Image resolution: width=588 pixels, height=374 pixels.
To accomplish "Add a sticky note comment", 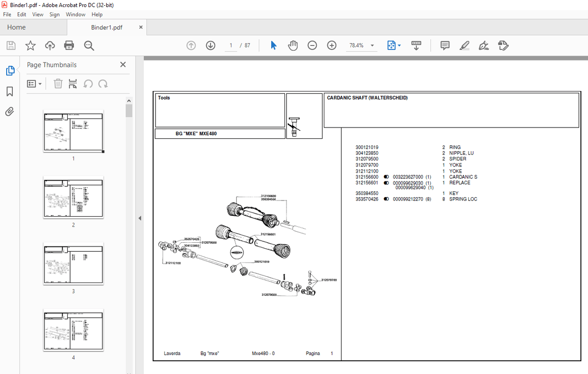I will click(x=444, y=45).
